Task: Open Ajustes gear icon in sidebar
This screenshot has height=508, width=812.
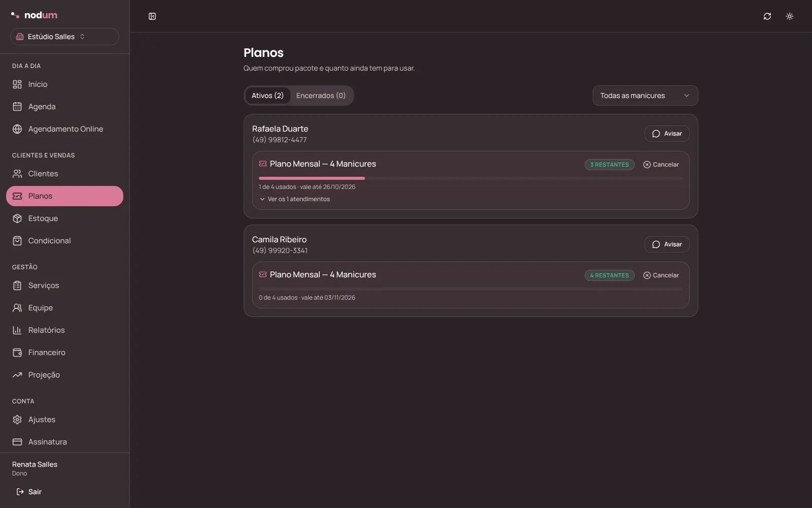Action: click(x=17, y=420)
